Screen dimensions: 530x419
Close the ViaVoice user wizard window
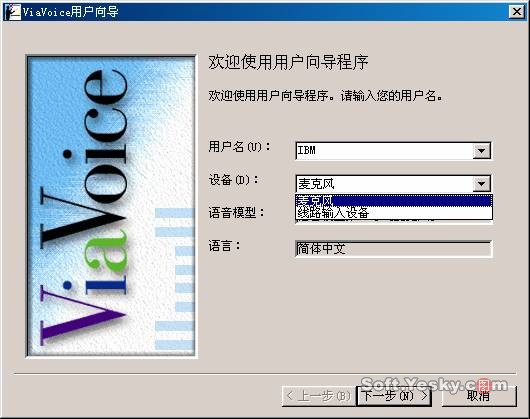point(516,12)
